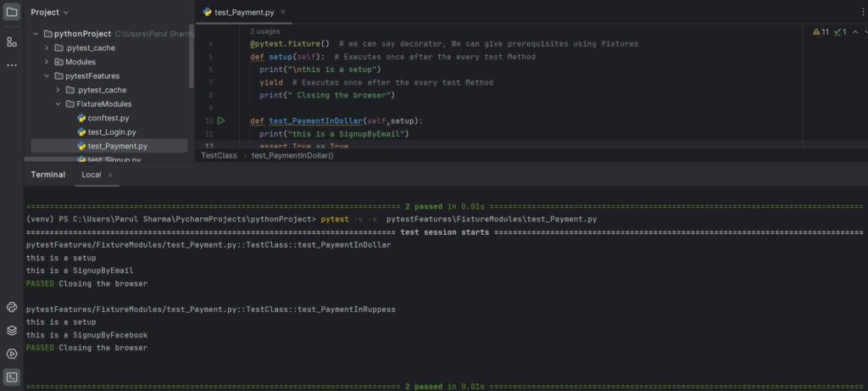The width and height of the screenshot is (868, 391).
Task: Toggle the Terminal tool window icon
Action: click(x=12, y=377)
